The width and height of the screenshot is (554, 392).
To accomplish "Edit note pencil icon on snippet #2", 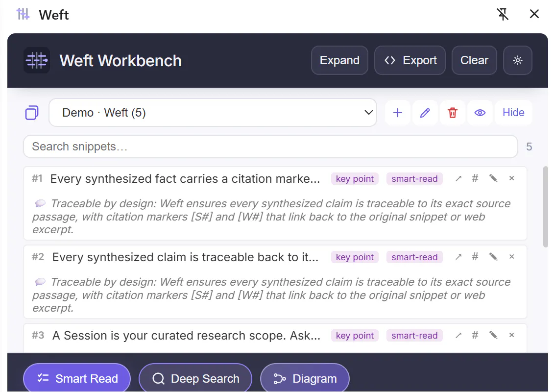I will [x=493, y=257].
